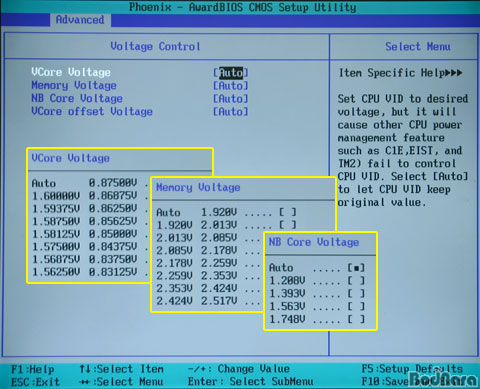Screen dimensions: 480x389
Task: Pick 1.60000V in VCore Voltage list
Action: [56, 196]
